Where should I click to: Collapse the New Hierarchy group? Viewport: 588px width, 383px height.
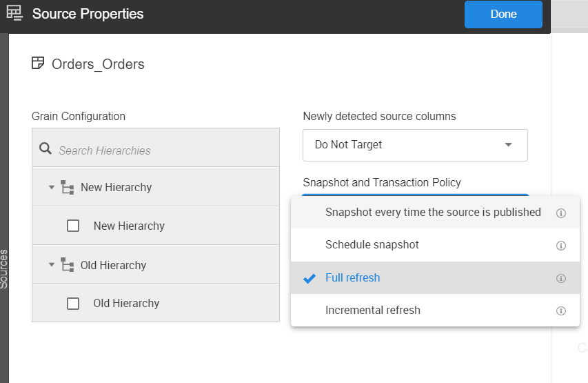pos(52,187)
